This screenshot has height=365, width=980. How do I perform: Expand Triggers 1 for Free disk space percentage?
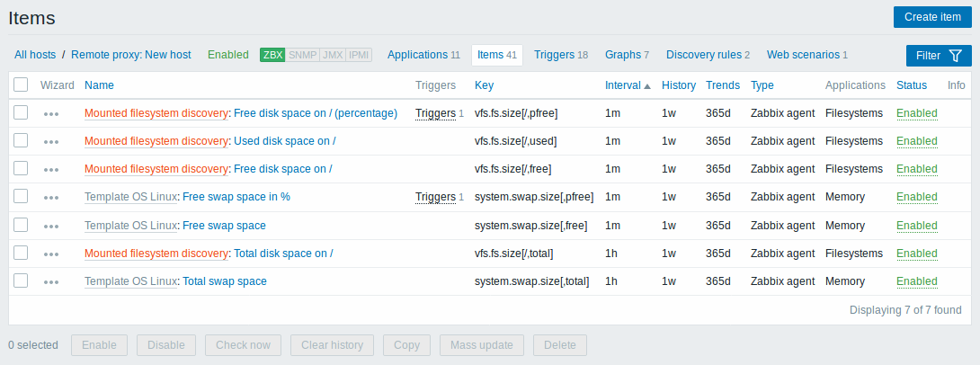click(x=436, y=113)
